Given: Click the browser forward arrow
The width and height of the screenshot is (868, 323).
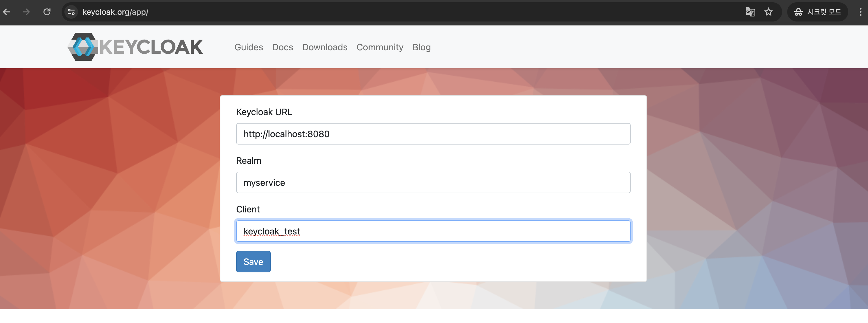Looking at the screenshot, I should [26, 12].
